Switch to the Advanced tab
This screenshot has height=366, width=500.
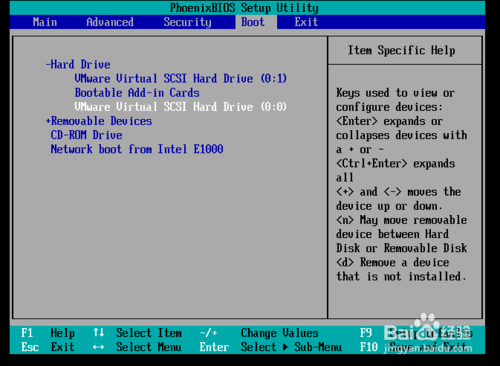(110, 22)
